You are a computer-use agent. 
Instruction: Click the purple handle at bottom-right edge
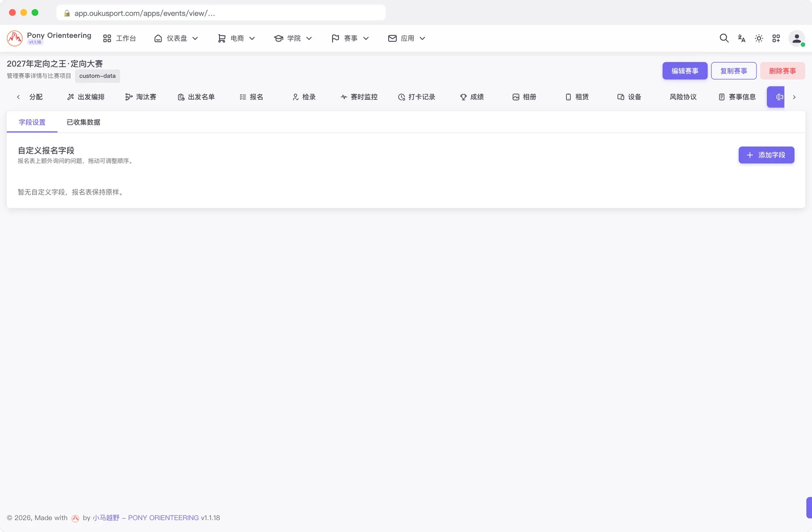click(x=809, y=507)
